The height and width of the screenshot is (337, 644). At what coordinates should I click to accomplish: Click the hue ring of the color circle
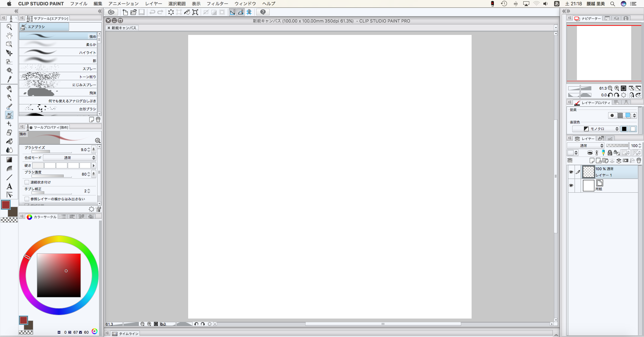tap(59, 239)
